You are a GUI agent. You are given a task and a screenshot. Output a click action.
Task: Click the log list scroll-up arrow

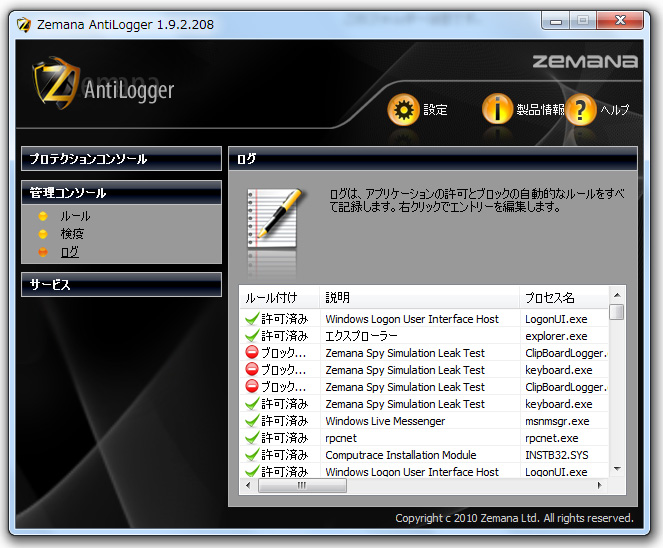click(x=617, y=295)
